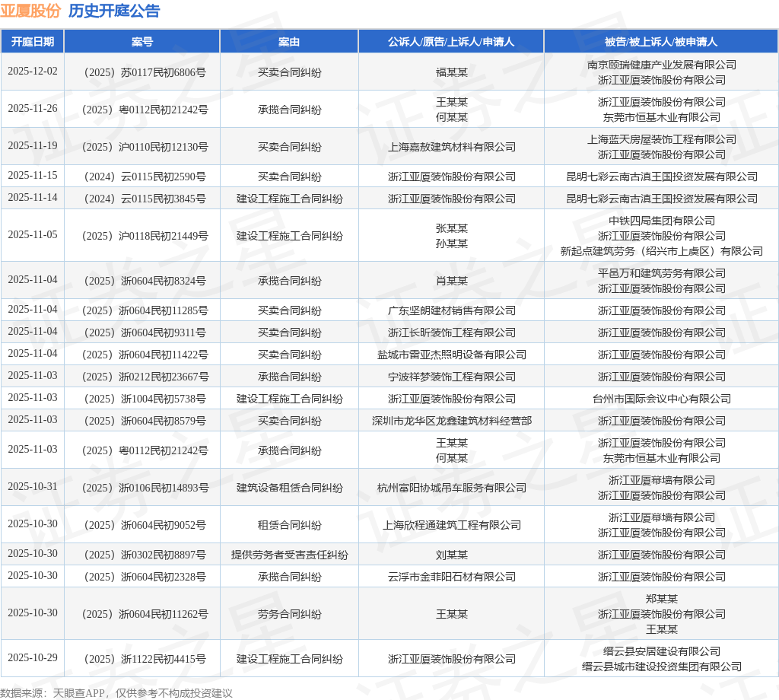
Task: Click defendant 上海蓝天房屋装饰工程有限公司
Action: point(662,139)
